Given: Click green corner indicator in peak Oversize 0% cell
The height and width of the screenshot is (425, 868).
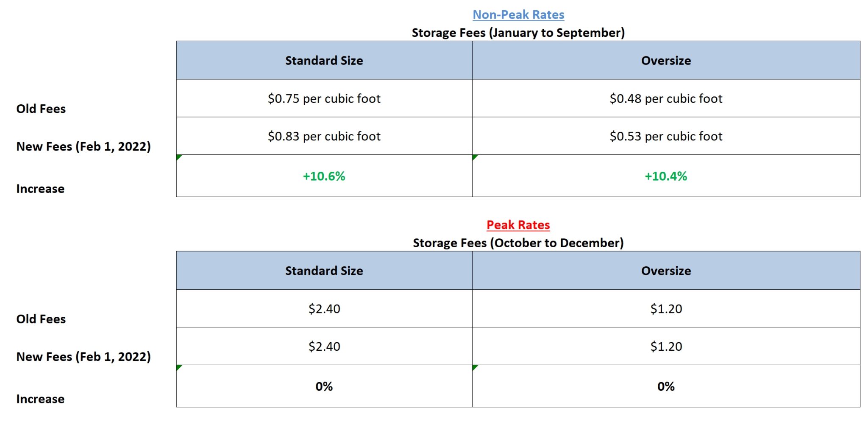Looking at the screenshot, I should [475, 367].
